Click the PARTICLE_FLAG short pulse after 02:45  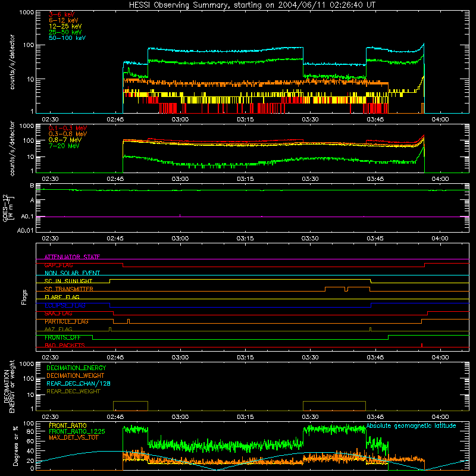(129, 321)
